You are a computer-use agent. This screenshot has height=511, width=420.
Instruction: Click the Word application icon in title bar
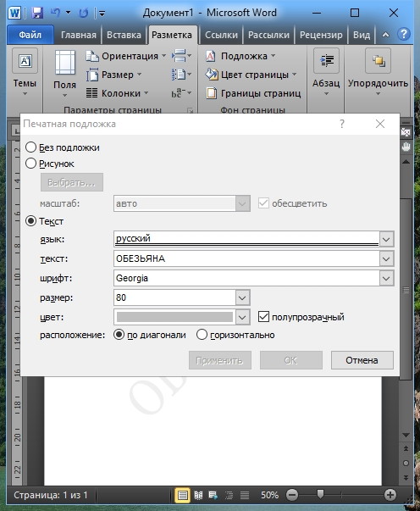tap(14, 13)
